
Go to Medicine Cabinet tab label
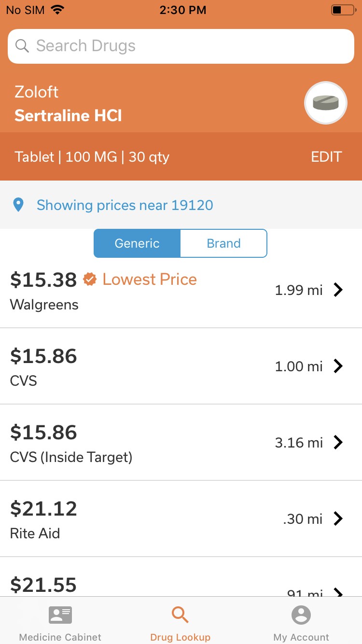click(x=60, y=637)
